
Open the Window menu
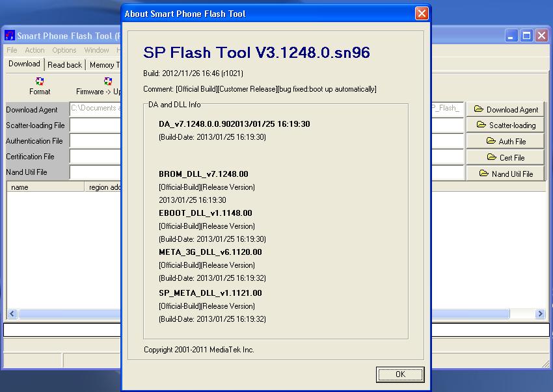coord(96,50)
